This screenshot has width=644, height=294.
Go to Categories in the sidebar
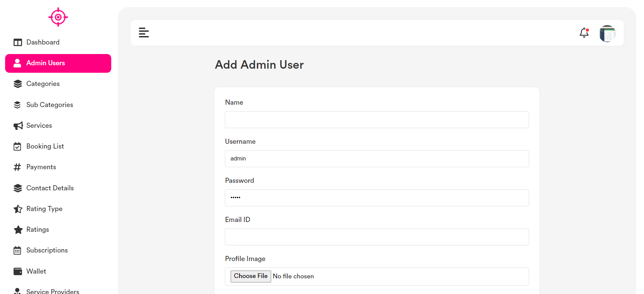click(x=43, y=84)
